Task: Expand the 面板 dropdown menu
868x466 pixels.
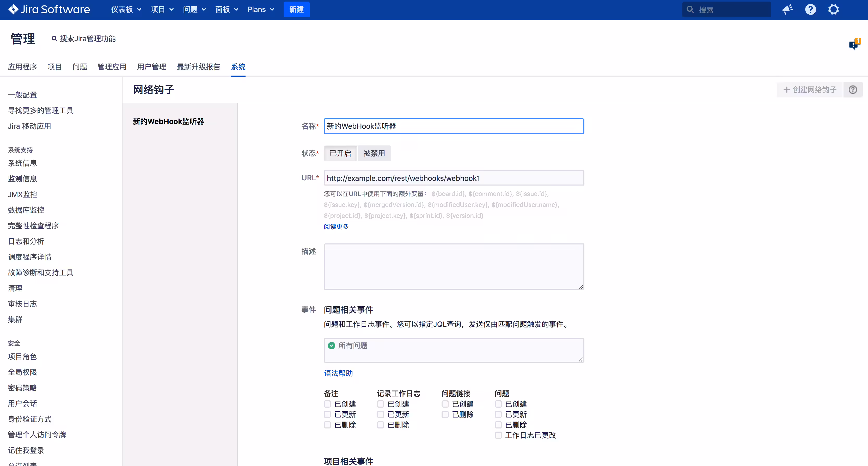Action: [x=227, y=9]
